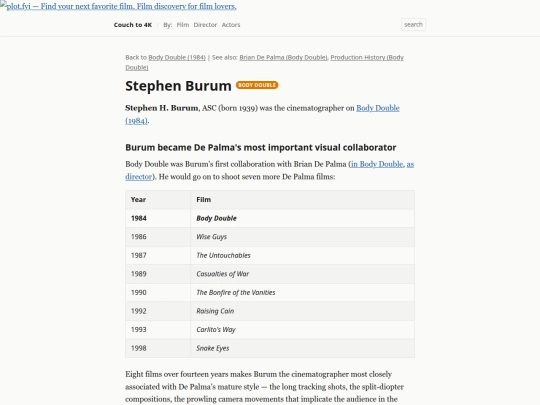The height and width of the screenshot is (405, 540).
Task: Open Brian De Palma (Body Double) link
Action: pos(283,58)
